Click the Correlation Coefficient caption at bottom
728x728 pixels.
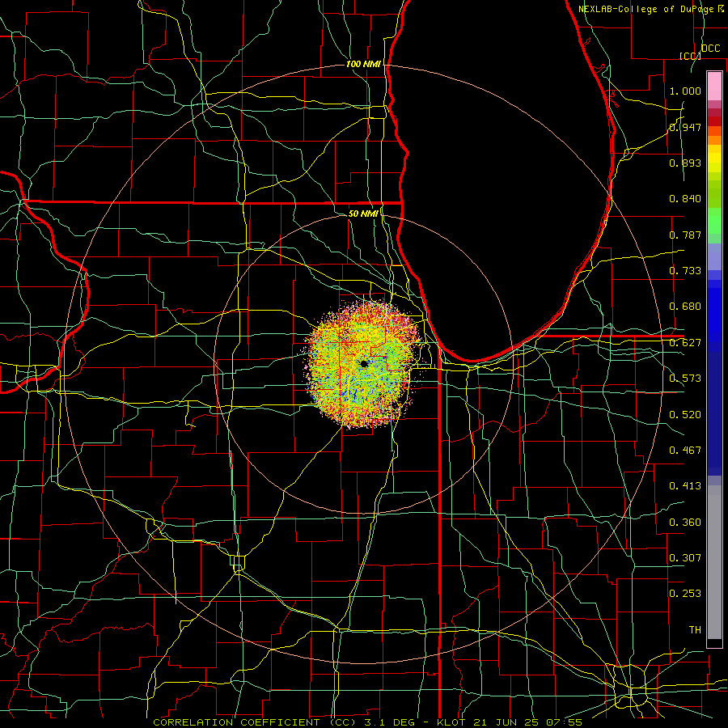[x=368, y=722]
